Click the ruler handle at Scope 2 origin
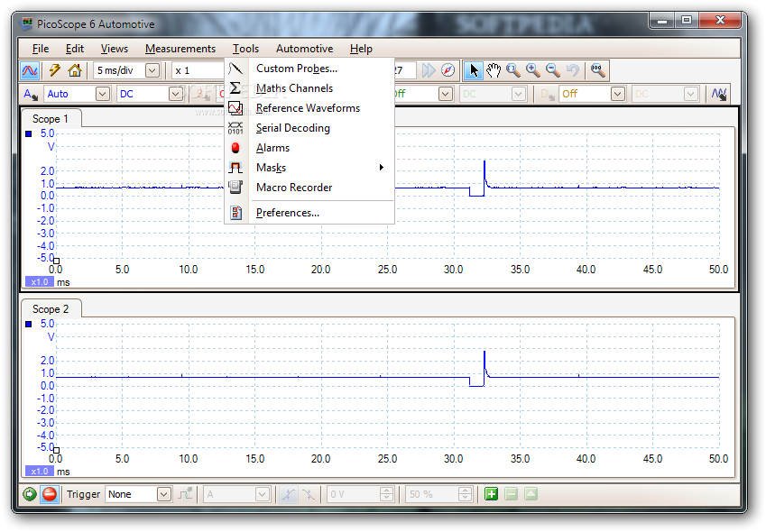Screen dimensions: 766x532 coord(56,451)
